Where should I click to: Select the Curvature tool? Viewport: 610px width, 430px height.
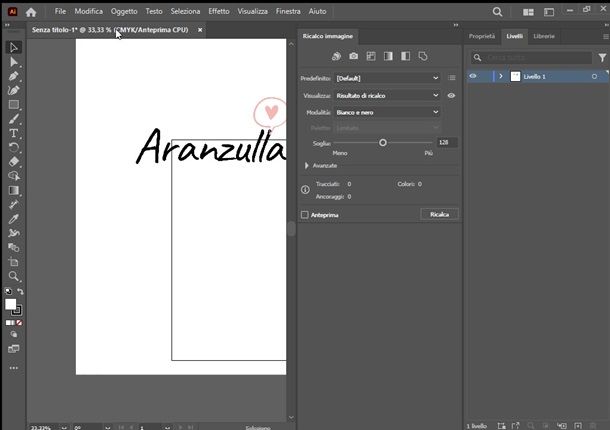click(14, 90)
